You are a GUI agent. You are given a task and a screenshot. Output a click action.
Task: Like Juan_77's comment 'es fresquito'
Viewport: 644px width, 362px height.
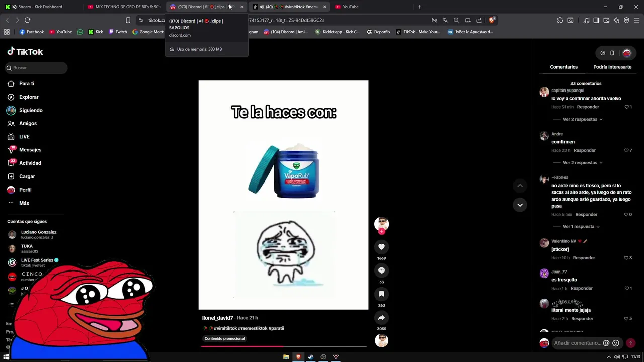point(627,288)
